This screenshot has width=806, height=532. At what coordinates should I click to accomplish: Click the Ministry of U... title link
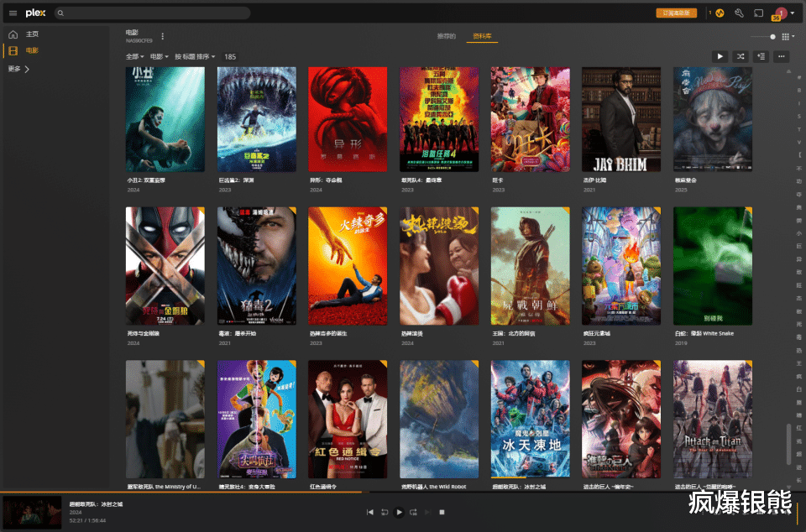164,487
